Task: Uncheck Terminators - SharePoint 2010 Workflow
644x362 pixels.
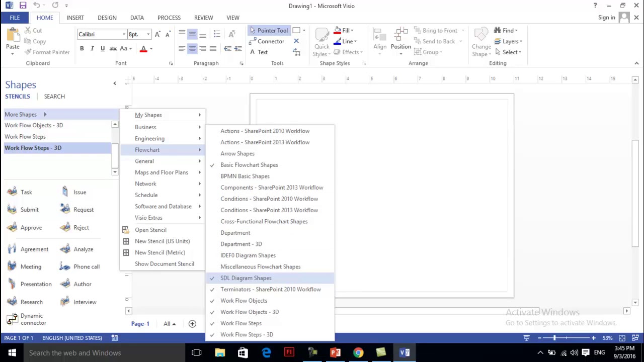Action: pos(270,290)
